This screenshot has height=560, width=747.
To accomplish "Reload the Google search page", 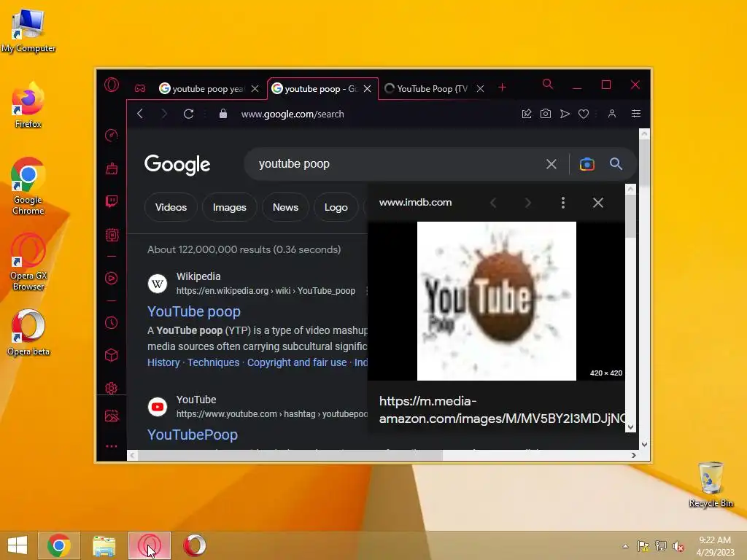I will (x=189, y=114).
